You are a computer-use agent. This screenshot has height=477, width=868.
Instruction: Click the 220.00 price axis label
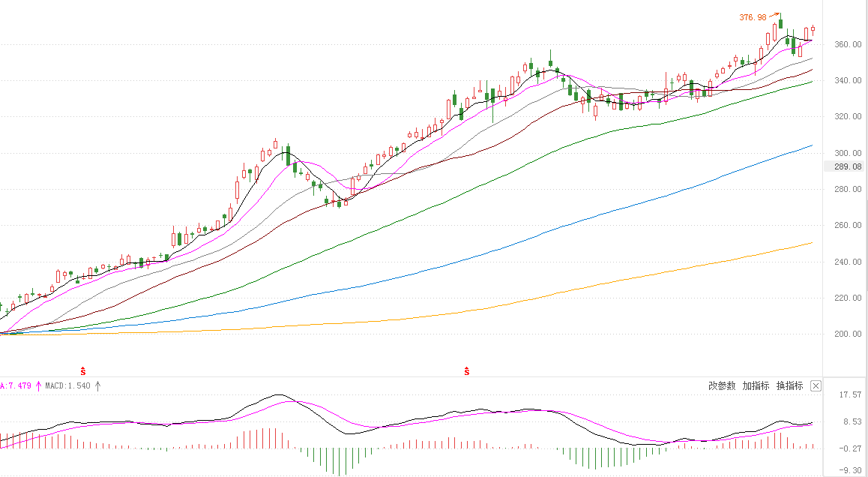848,298
